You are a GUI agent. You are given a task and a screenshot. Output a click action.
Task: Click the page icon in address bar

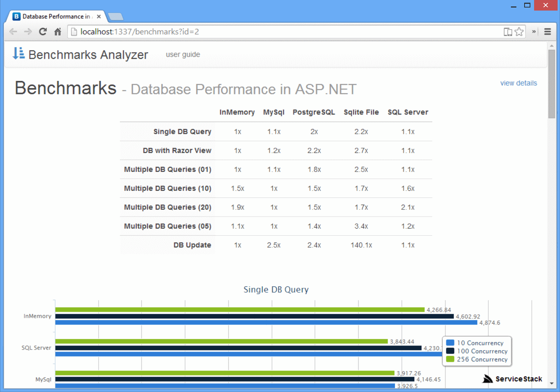tap(74, 32)
